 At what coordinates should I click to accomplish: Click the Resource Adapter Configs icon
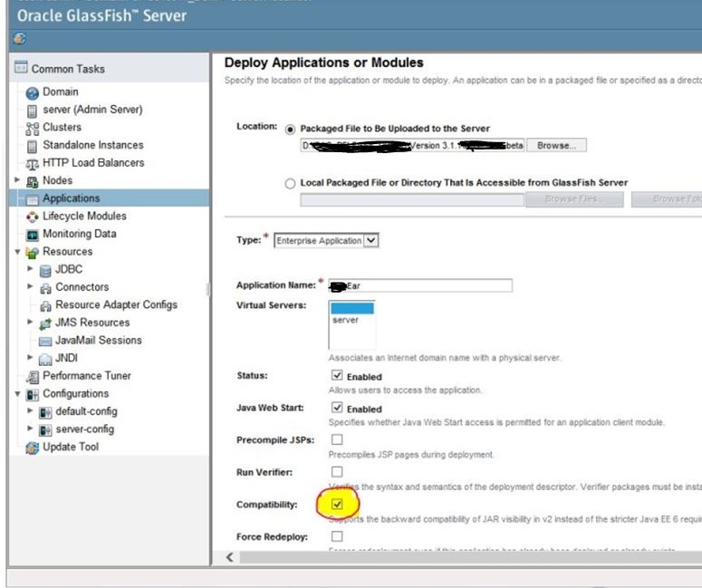coord(45,306)
